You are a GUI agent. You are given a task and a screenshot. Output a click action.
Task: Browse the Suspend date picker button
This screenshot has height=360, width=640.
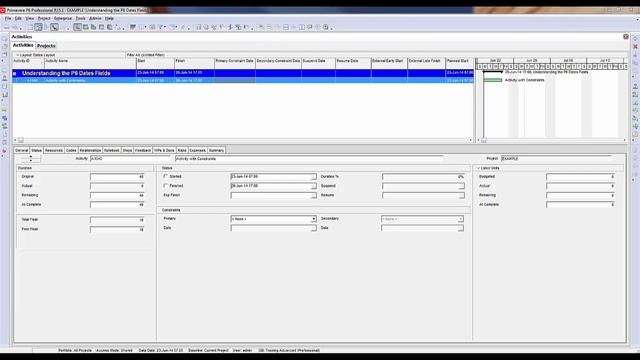[461, 186]
